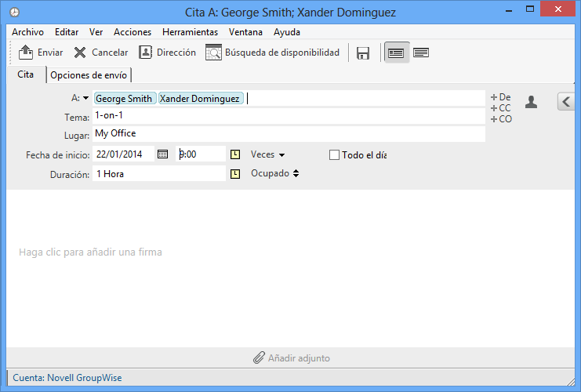The image size is (581, 392).
Task: Open the Archivo menu
Action: pyautogui.click(x=27, y=32)
